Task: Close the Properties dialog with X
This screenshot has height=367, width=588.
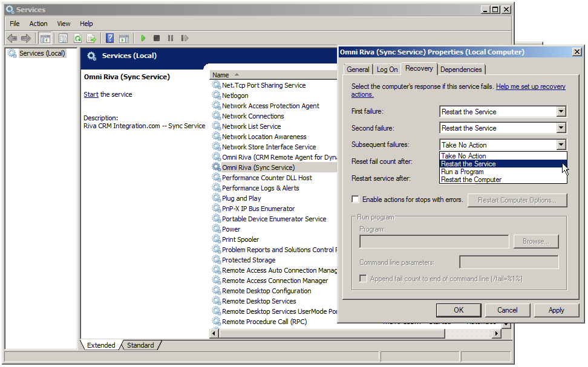Action: (x=577, y=52)
